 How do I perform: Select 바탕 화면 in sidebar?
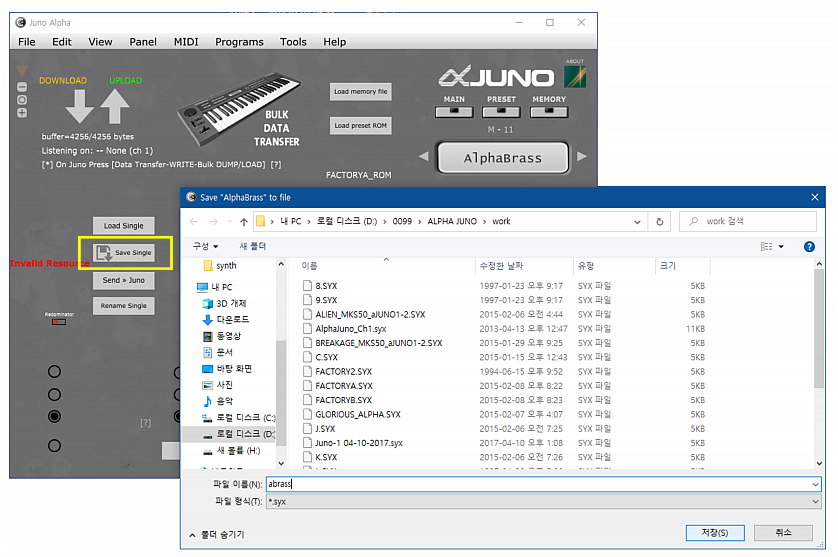pyautogui.click(x=227, y=369)
